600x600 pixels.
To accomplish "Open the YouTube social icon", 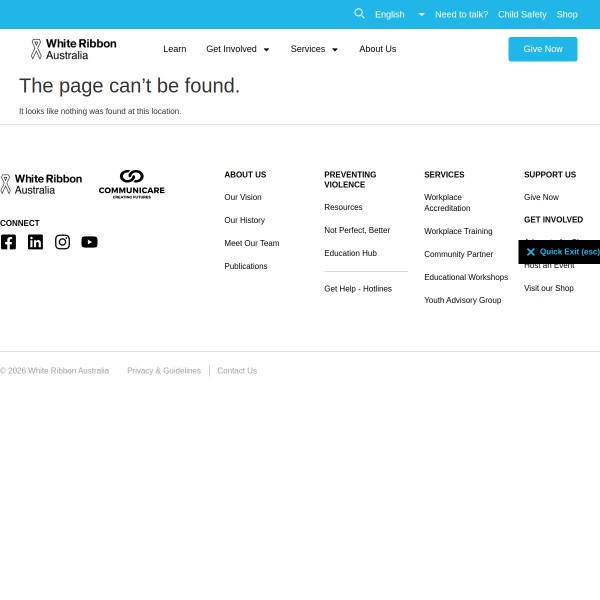I will point(89,242).
